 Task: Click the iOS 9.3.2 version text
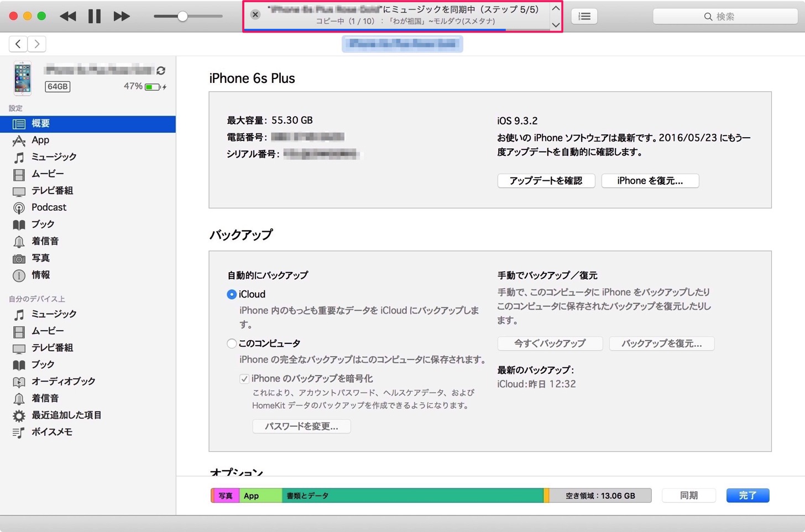(517, 121)
